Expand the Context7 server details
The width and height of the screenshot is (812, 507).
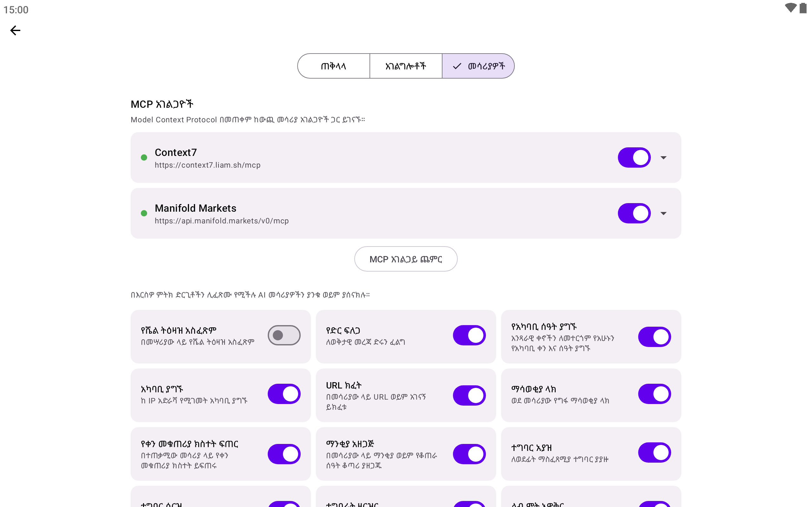[x=663, y=157]
